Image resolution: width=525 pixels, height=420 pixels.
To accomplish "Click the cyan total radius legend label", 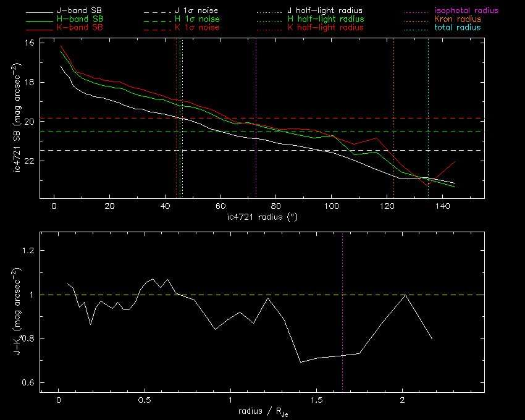I will 458,28.
